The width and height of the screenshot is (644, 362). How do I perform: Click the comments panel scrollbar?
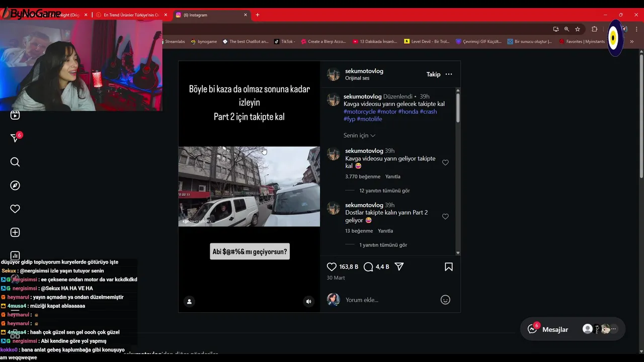458,108
